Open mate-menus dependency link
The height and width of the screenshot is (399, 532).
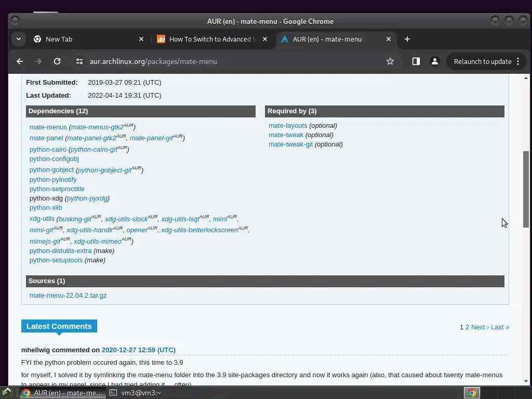point(48,127)
